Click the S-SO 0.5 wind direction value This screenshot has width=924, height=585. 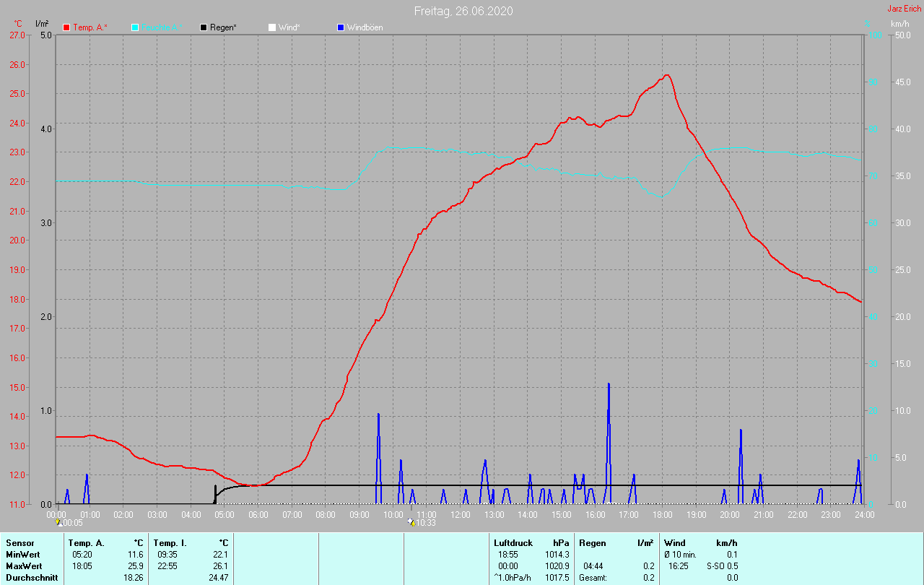pyautogui.click(x=722, y=566)
